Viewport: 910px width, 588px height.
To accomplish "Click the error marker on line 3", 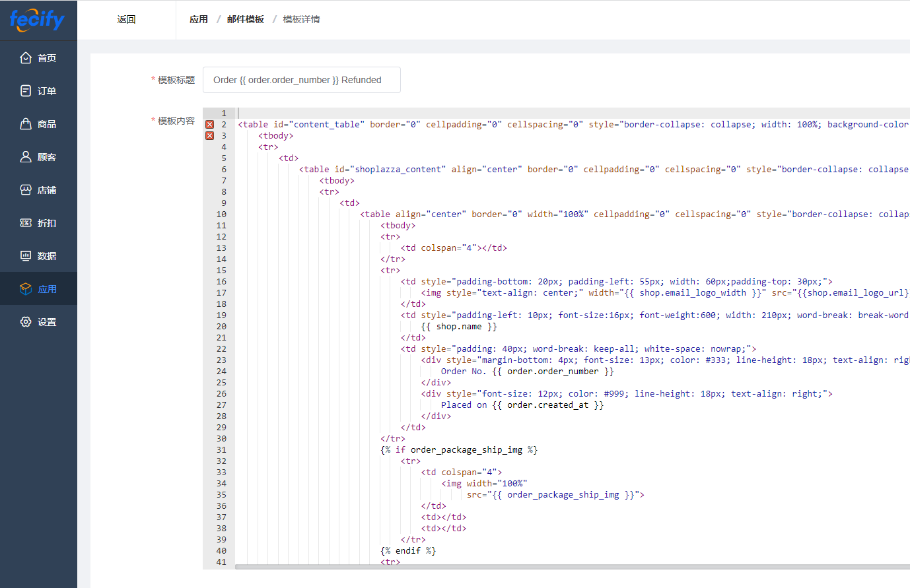I will click(209, 136).
